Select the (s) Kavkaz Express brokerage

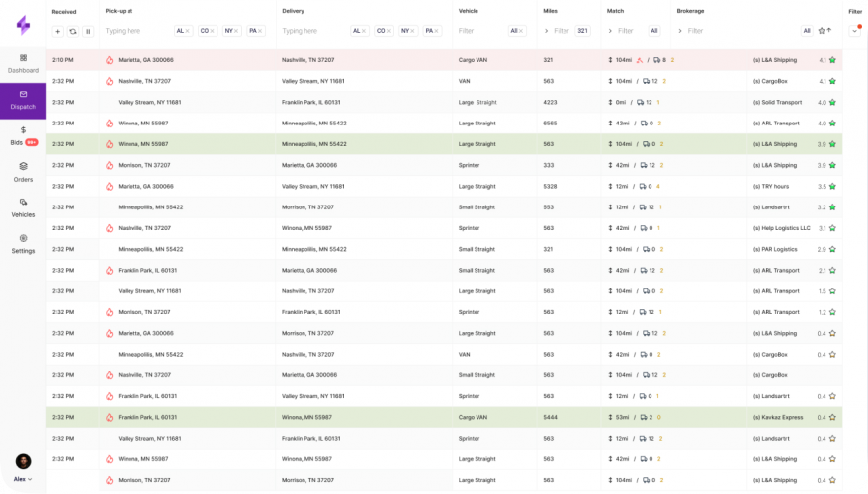point(778,418)
